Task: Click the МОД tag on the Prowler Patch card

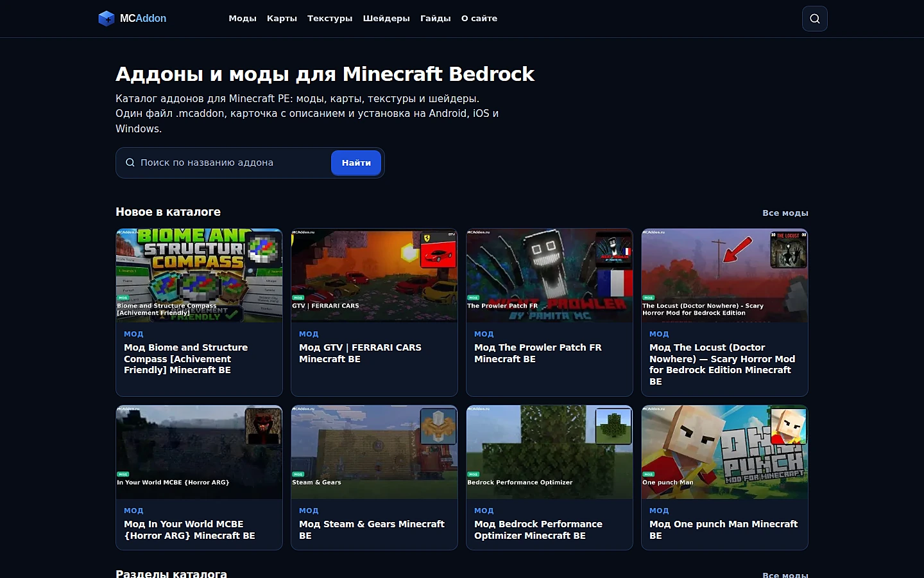Action: point(484,334)
